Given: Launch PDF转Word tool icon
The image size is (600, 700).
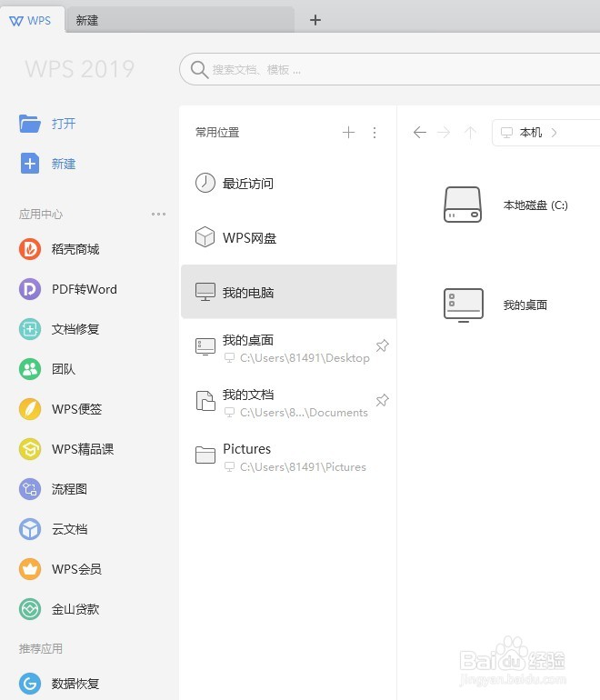Looking at the screenshot, I should 30,289.
